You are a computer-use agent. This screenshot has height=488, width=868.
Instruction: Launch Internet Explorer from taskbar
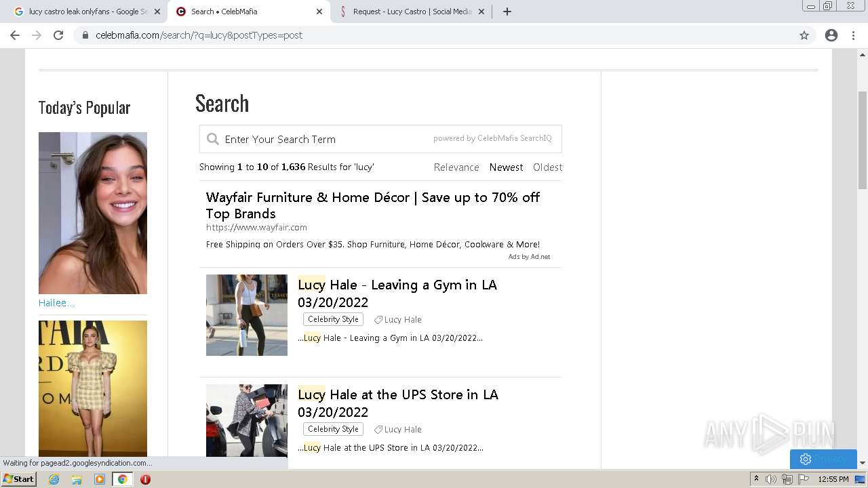[x=54, y=479]
